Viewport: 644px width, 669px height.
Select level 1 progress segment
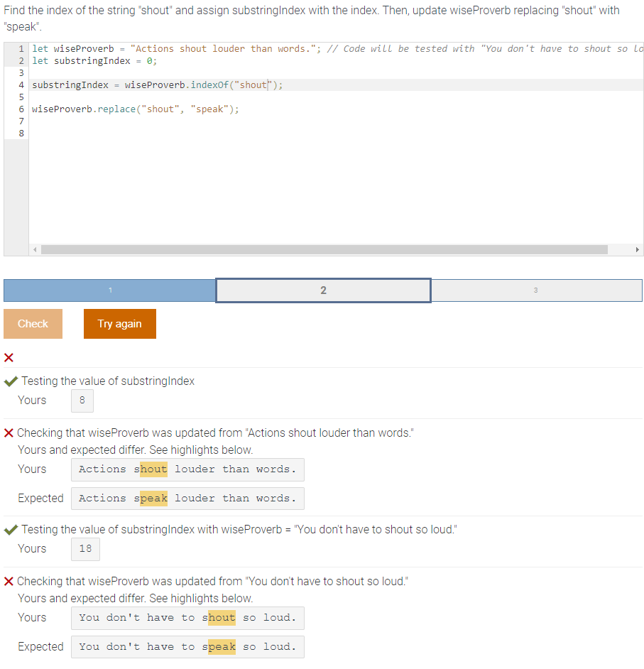coord(109,290)
